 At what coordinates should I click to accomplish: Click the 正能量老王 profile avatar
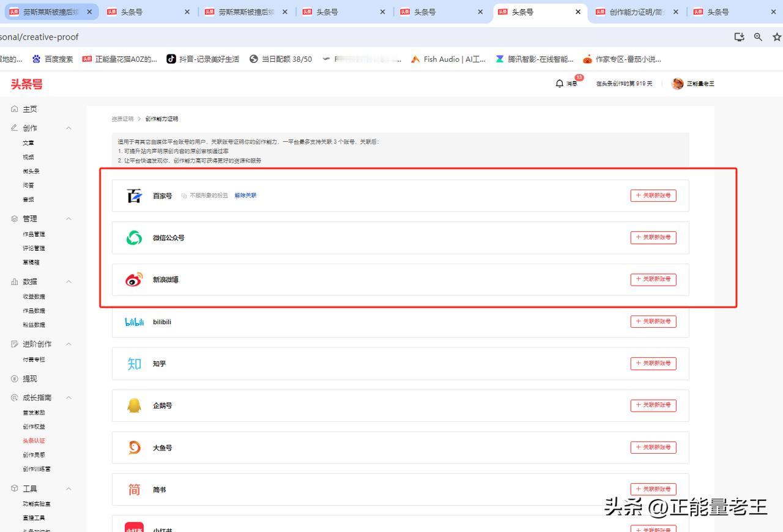click(677, 84)
